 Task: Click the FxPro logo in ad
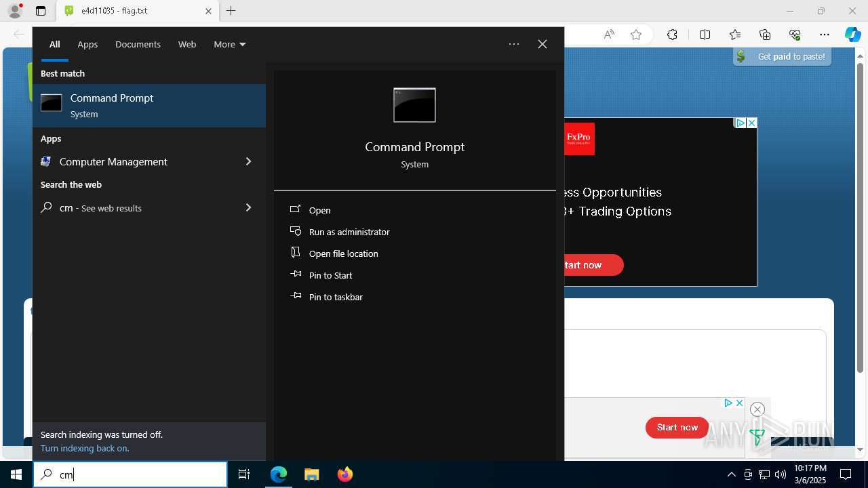point(580,139)
